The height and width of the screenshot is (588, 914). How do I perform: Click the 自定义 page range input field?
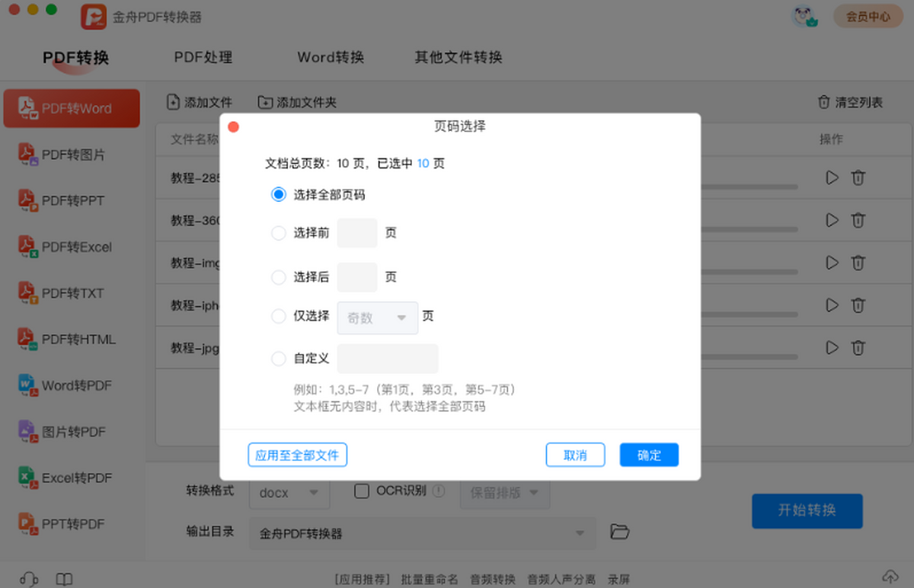388,359
